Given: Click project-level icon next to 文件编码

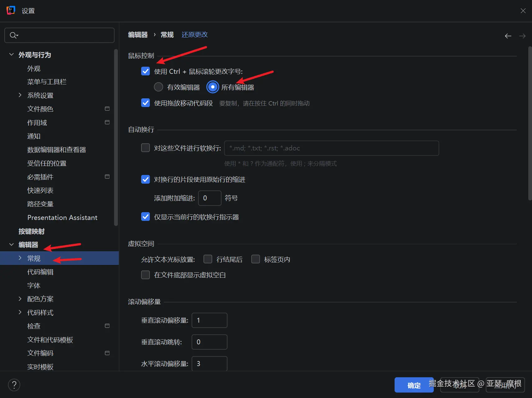Looking at the screenshot, I should pyautogui.click(x=107, y=353).
